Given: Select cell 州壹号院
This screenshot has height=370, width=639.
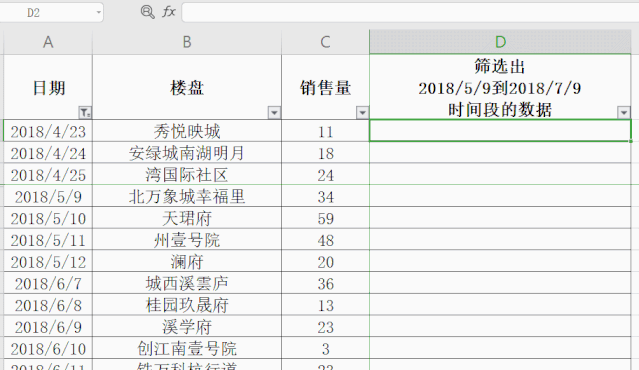Looking at the screenshot, I should 187,240.
